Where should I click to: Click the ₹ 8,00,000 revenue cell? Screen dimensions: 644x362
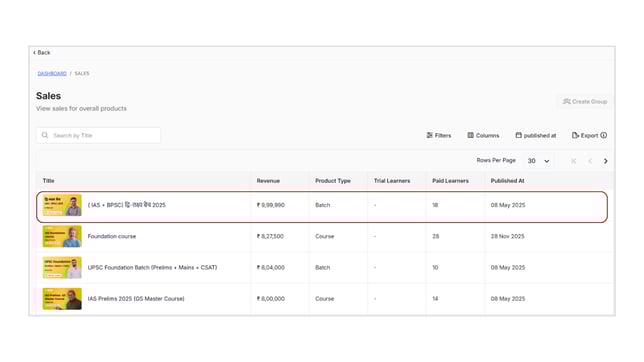click(271, 299)
